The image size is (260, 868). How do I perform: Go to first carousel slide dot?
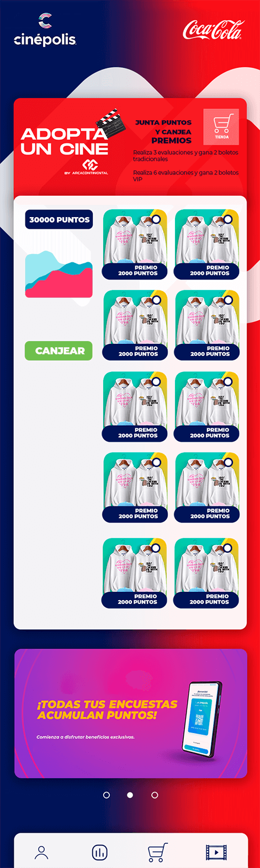point(107,795)
